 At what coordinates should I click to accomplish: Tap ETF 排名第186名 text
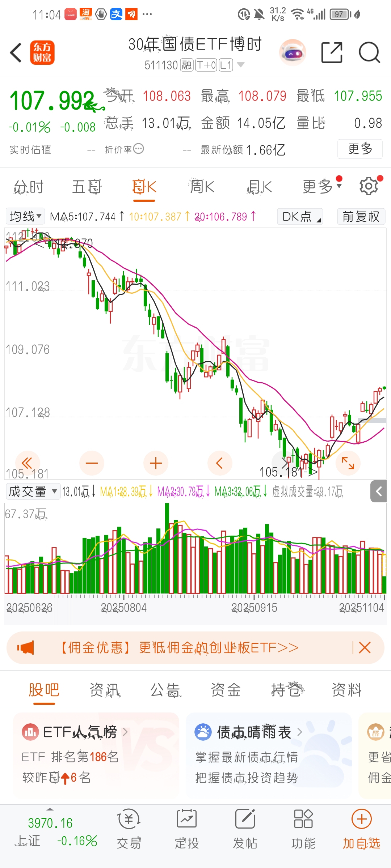[x=70, y=757]
